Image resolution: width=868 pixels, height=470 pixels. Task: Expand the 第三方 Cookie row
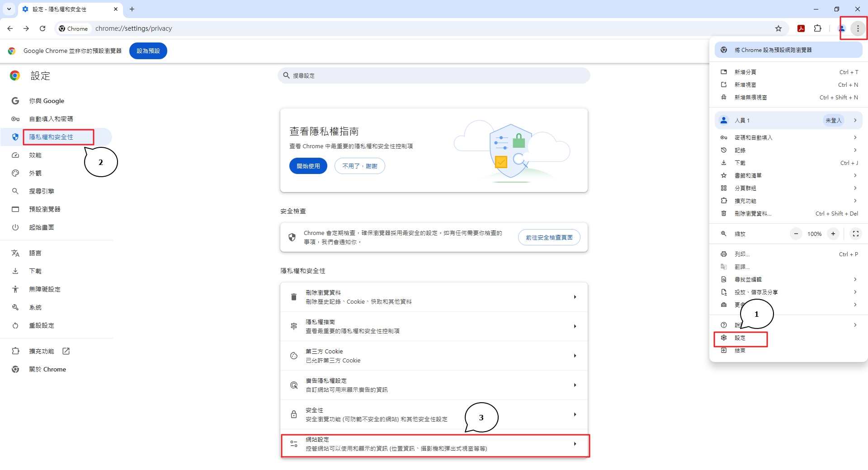click(x=434, y=356)
